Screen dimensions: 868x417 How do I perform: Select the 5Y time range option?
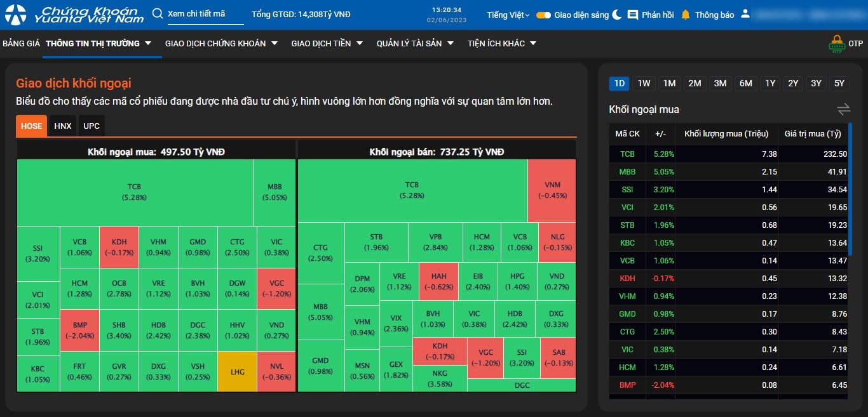(839, 83)
